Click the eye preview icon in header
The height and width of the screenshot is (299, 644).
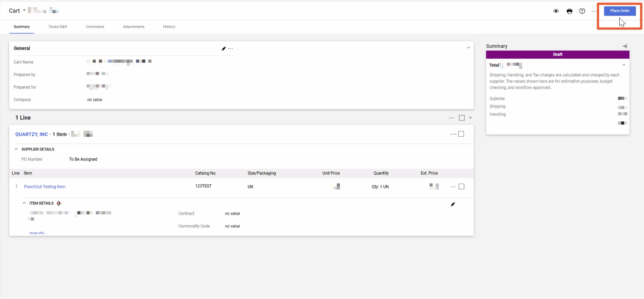click(x=556, y=11)
